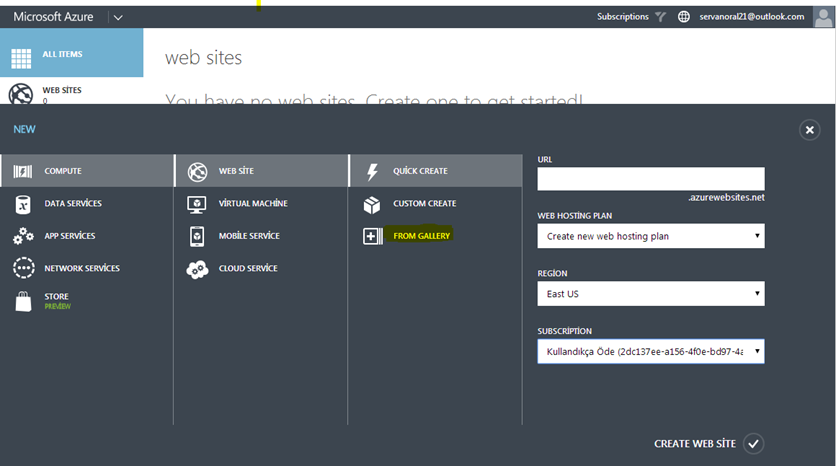Open Network Services icon
This screenshot has height=466, width=836.
(22, 269)
